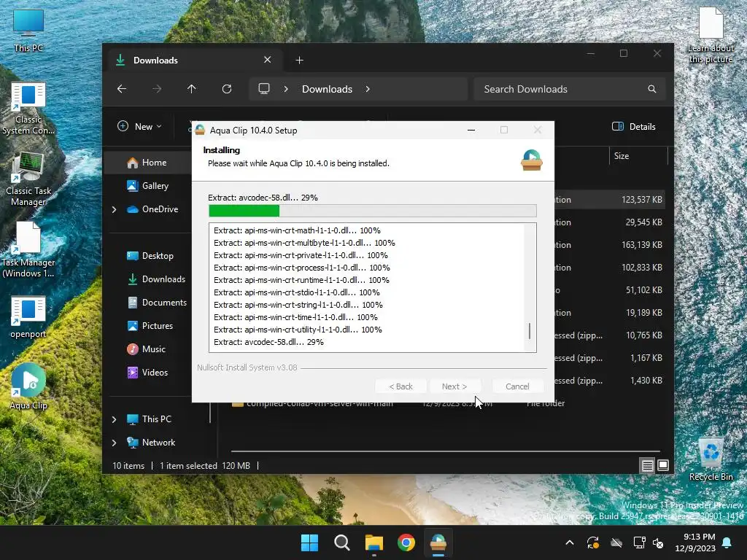This screenshot has width=747, height=560.
Task: Click the File Explorer horizontal scrollbar
Action: (446, 451)
